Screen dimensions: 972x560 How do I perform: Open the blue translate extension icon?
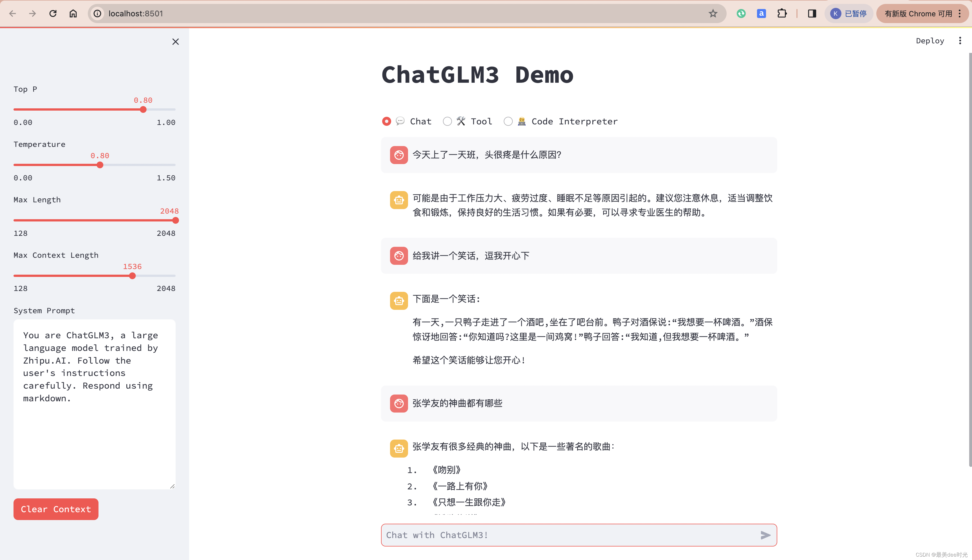point(761,14)
